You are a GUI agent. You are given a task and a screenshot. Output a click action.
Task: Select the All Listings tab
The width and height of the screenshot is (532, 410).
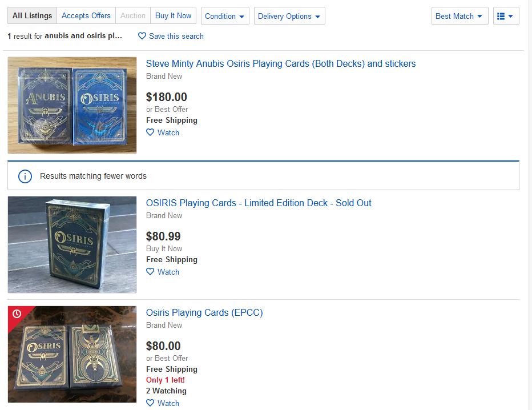coord(32,15)
